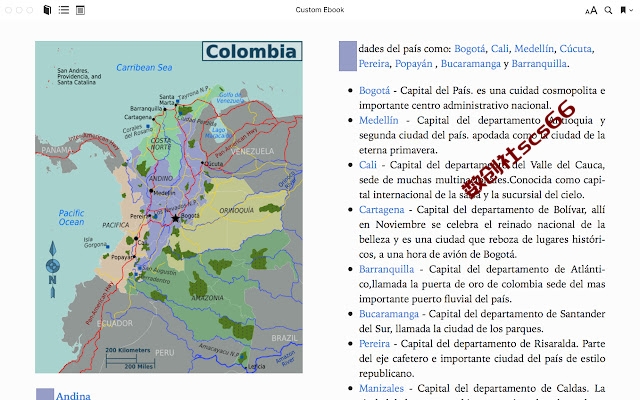Open the Pereira bullet list link

pyautogui.click(x=374, y=344)
